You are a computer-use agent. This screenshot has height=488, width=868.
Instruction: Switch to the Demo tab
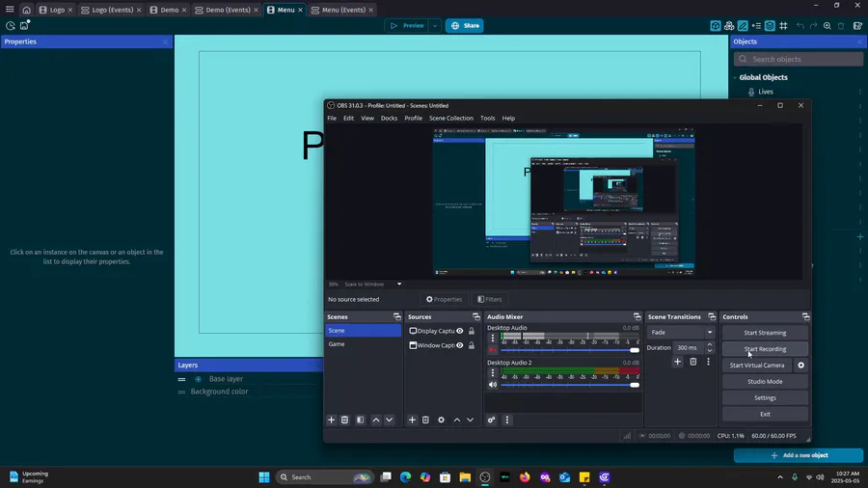coord(169,10)
